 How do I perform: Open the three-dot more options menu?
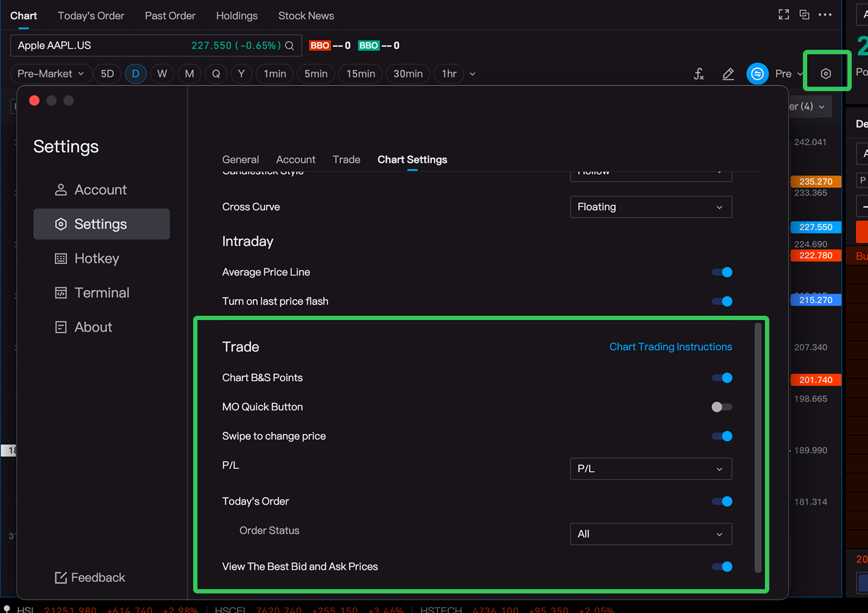[825, 15]
